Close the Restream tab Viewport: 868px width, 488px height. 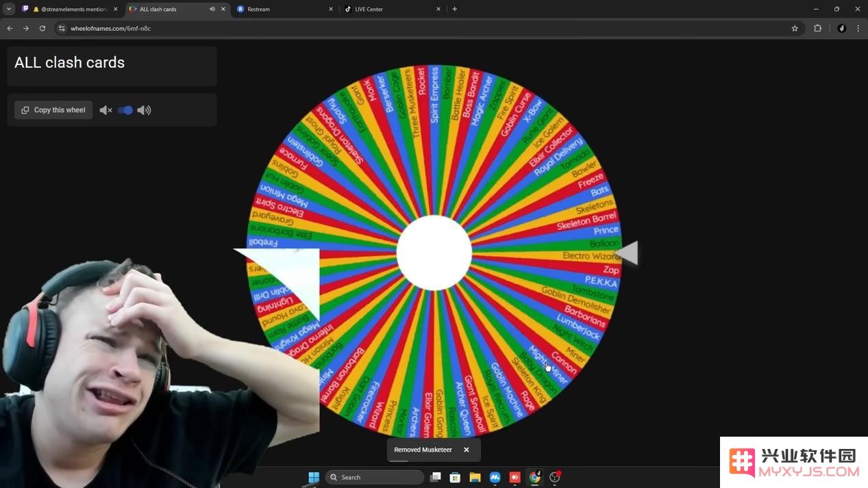point(331,9)
